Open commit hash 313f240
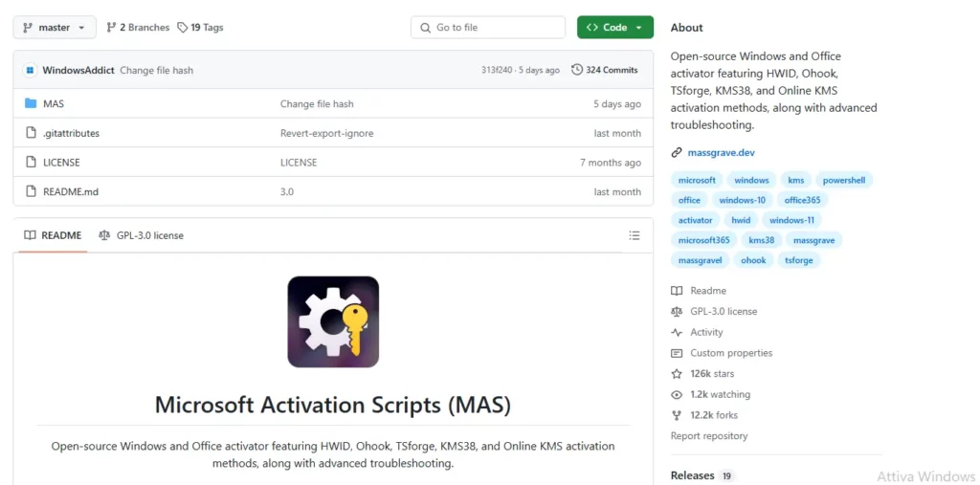Viewport: 980px width, 485px height. (x=497, y=70)
